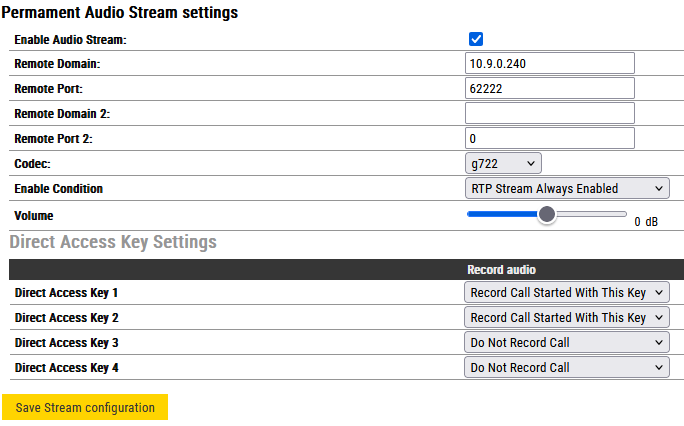
Task: Click the Remote Domain input field
Action: point(550,63)
